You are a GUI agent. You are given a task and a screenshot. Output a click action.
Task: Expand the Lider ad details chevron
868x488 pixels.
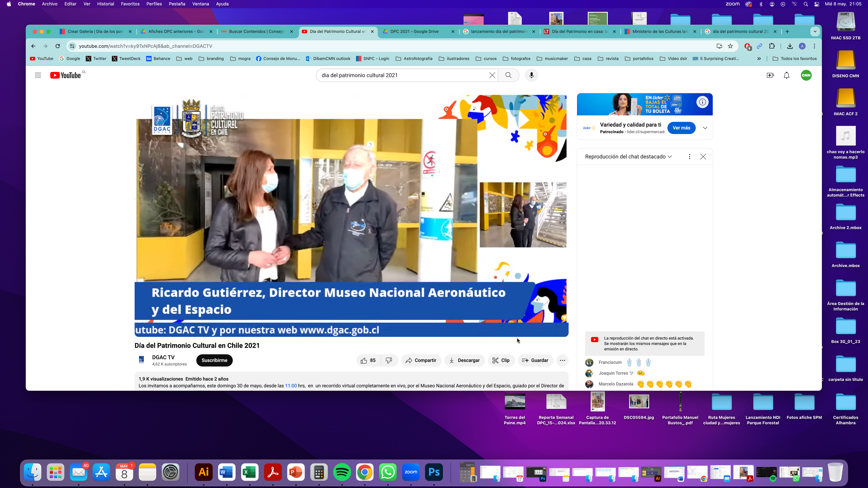705,128
